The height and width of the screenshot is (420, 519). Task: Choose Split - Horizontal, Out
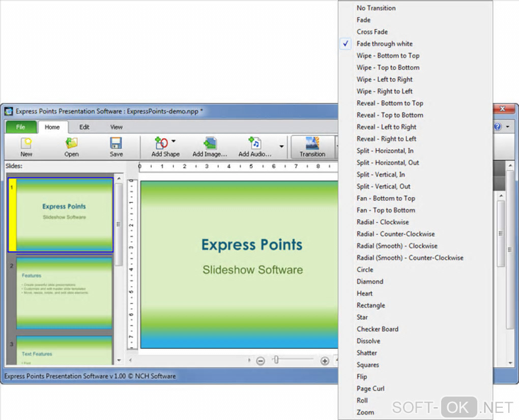pyautogui.click(x=415, y=163)
